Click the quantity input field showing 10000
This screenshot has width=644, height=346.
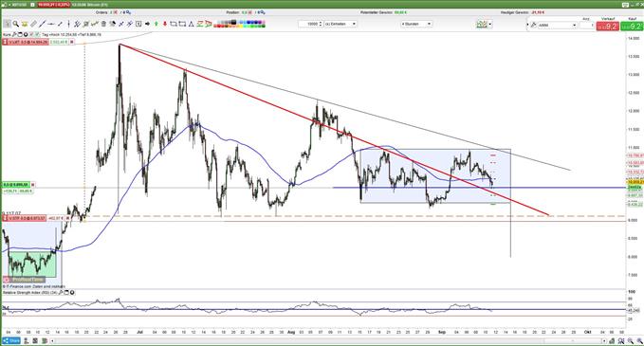[x=310, y=24]
